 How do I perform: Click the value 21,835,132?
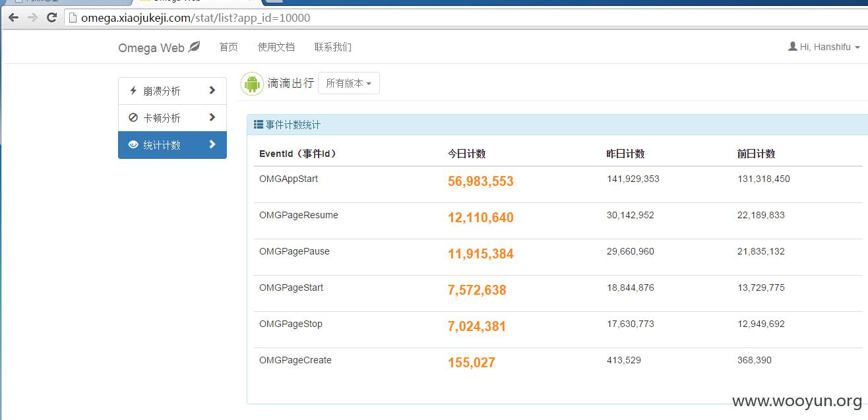coord(761,251)
